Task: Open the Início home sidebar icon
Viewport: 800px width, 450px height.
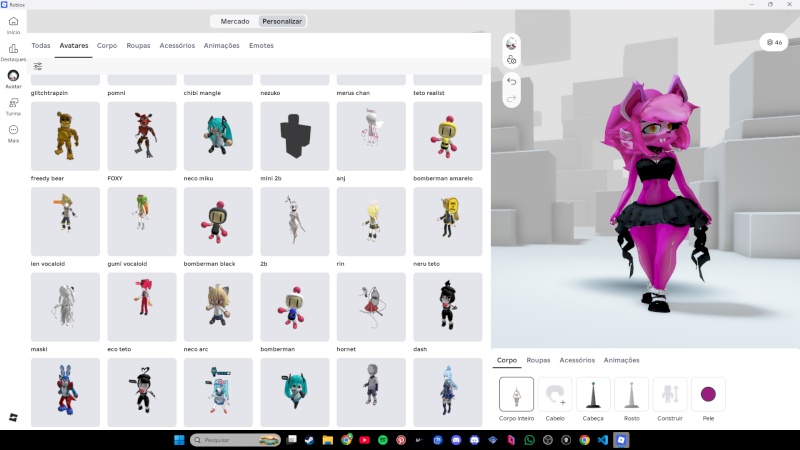Action: (13, 22)
